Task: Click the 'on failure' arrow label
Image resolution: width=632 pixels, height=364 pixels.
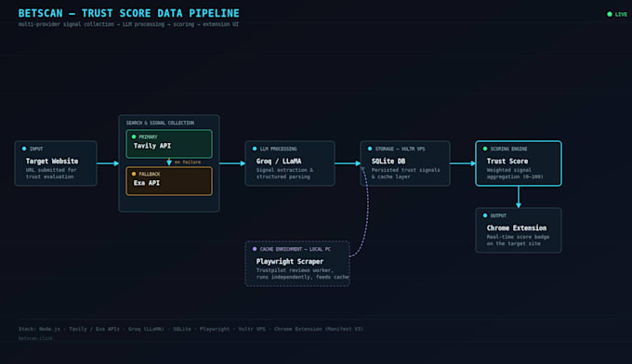Action: click(188, 162)
